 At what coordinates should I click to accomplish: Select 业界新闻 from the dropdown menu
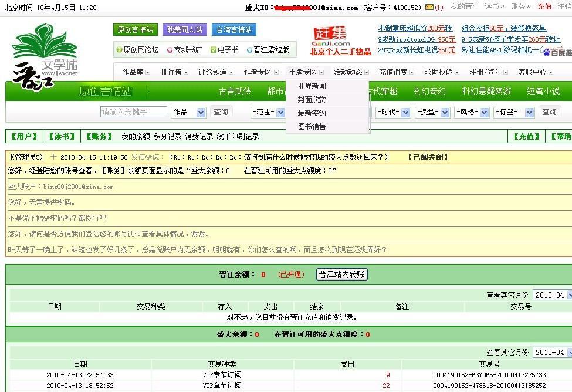(312, 86)
